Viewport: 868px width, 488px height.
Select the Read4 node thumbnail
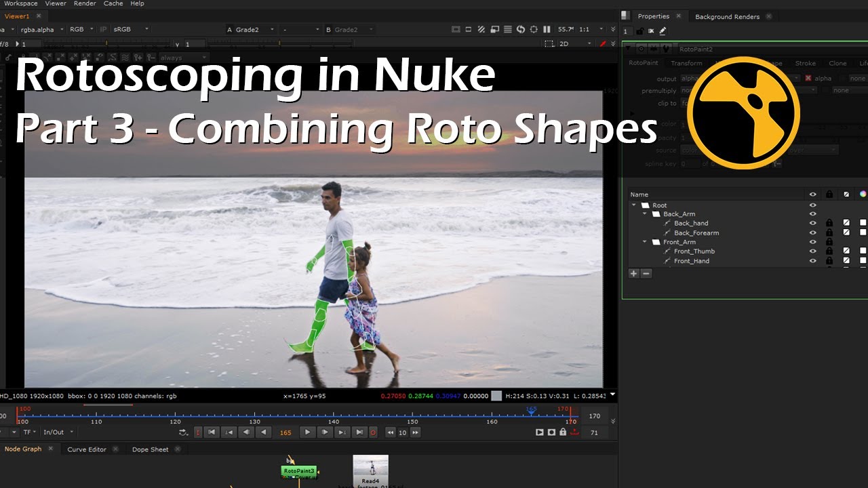(370, 471)
